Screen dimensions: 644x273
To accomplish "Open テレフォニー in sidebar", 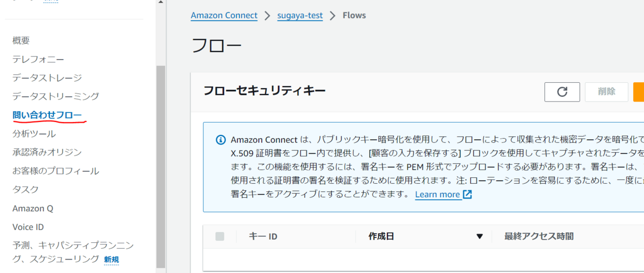I will tap(39, 59).
